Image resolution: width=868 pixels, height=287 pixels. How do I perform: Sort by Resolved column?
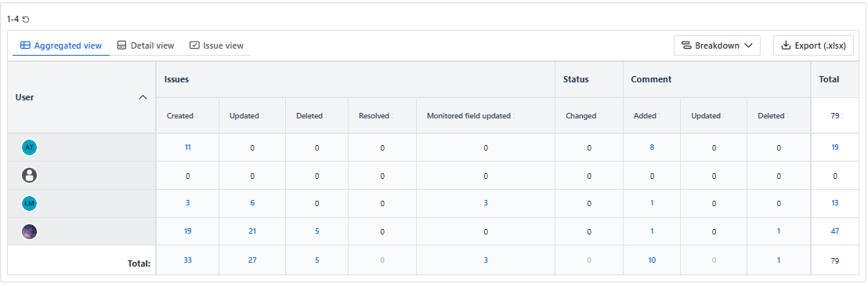(376, 116)
